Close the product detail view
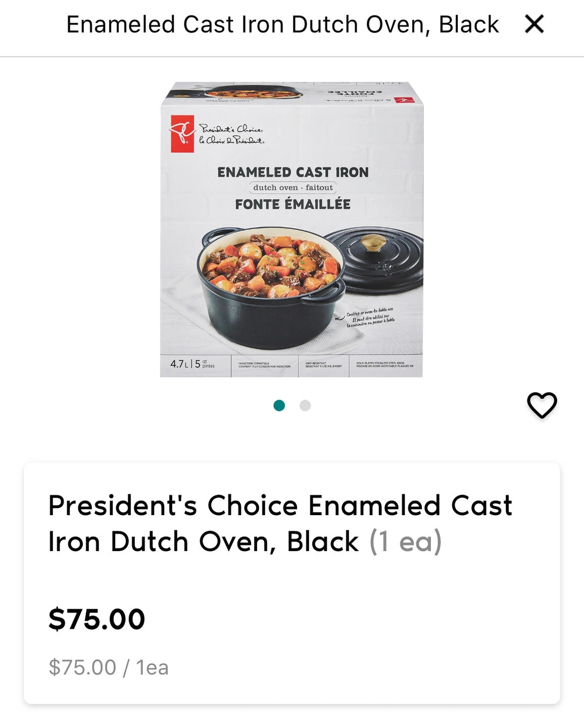This screenshot has width=584, height=728. [x=534, y=24]
